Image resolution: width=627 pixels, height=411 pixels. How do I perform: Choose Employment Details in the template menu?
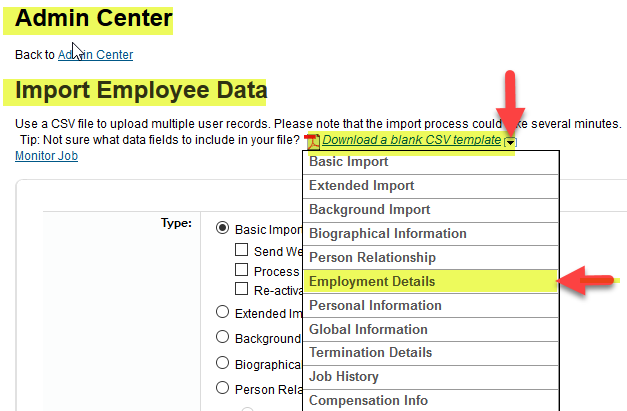[431, 281]
